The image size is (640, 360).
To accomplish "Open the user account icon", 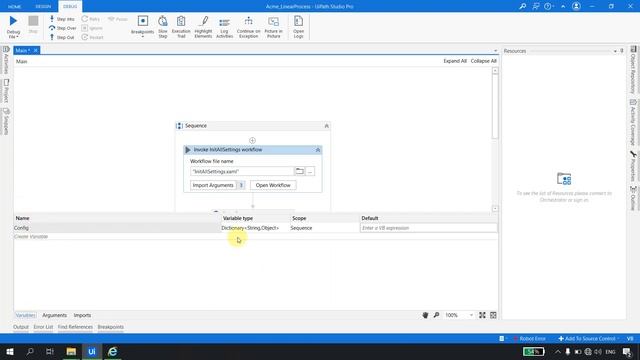I will click(576, 7).
